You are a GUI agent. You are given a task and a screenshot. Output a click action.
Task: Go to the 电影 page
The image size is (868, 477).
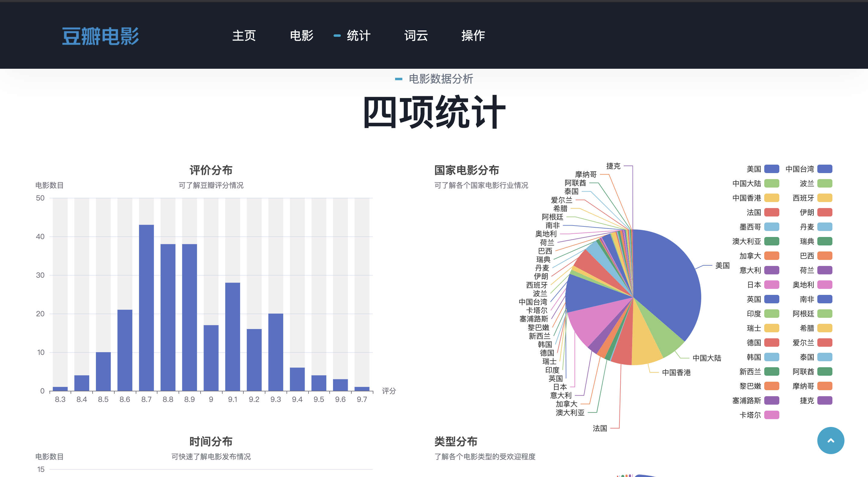pos(301,35)
